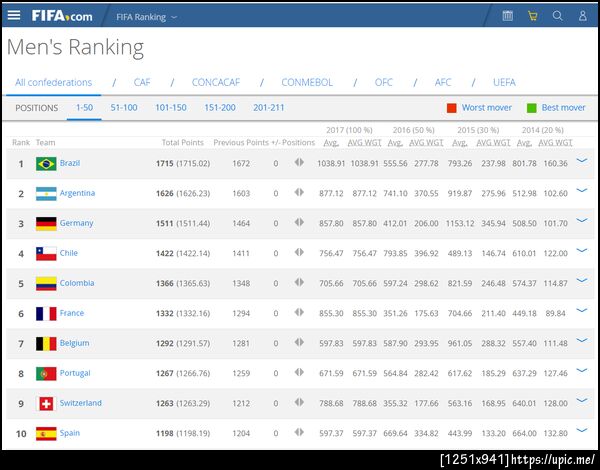Select positions 1-50 tab

(x=84, y=108)
